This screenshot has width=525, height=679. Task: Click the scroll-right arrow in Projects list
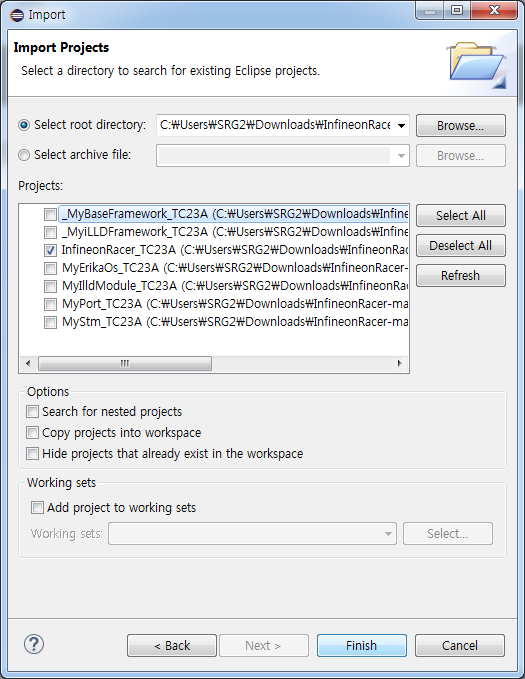pos(399,363)
